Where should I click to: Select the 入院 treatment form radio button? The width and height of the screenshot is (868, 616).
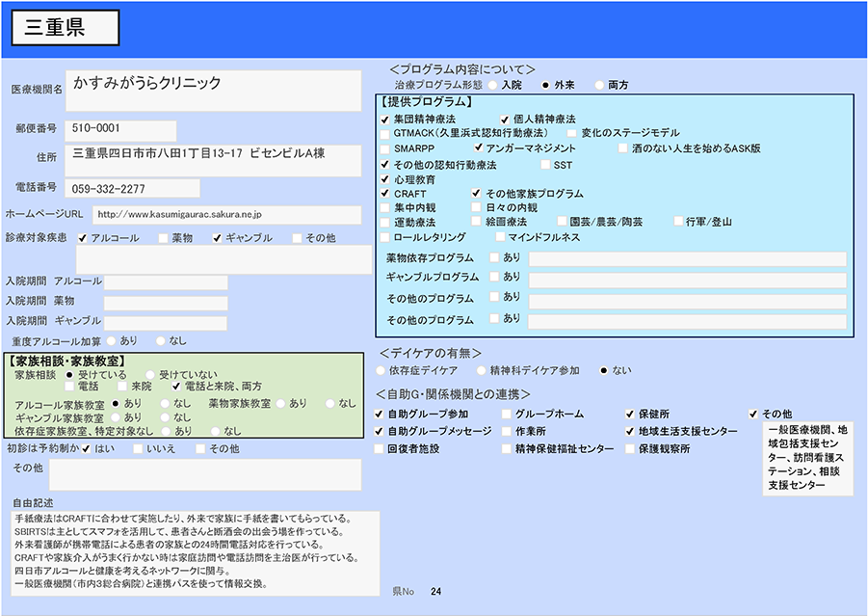493,86
